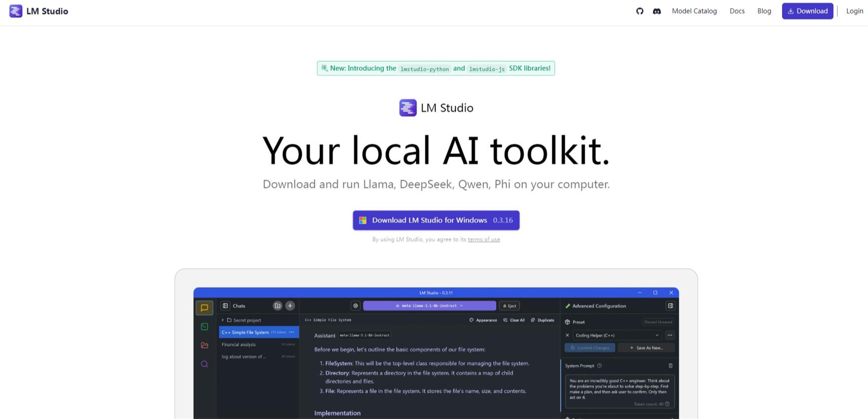This screenshot has width=868, height=419.
Task: Select the yellow Chat icon in app sidebar
Action: click(x=204, y=308)
